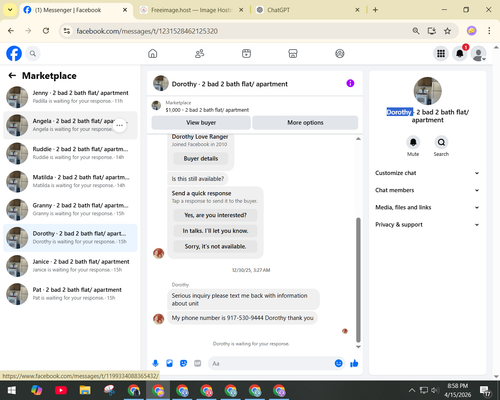
Task: Reload the page in Chrome
Action: [x=46, y=31]
